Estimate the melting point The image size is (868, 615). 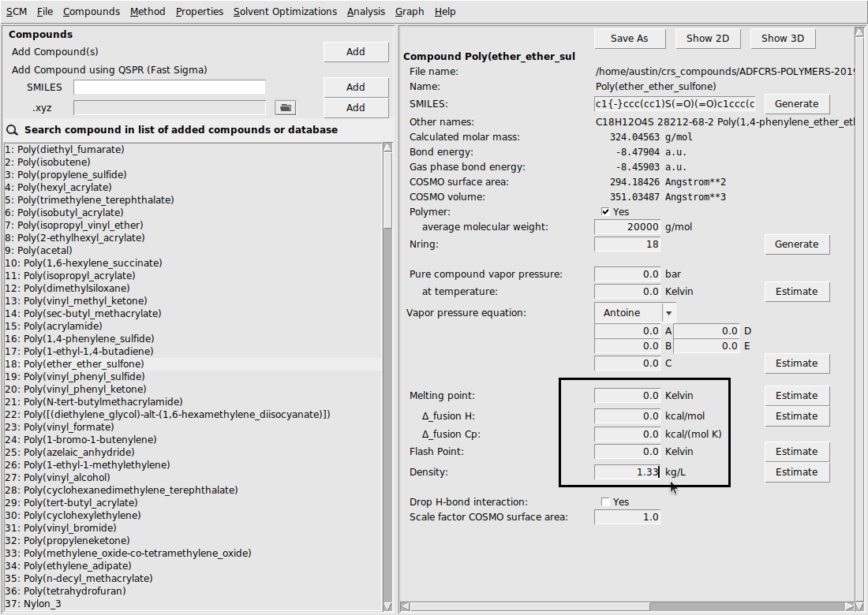[x=797, y=396]
